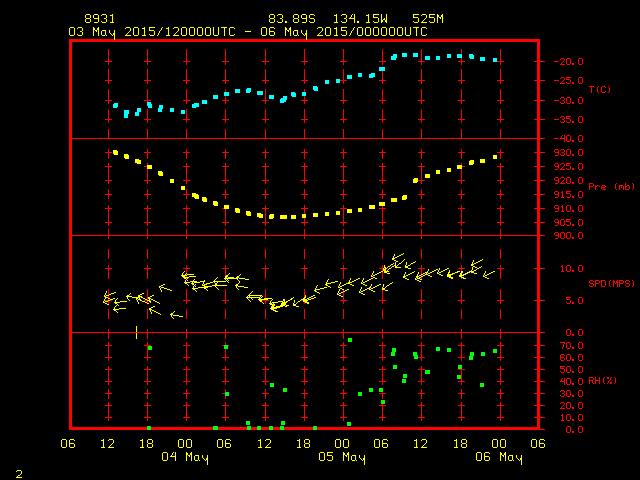Click the '915.0' pressure tick value

(569, 195)
